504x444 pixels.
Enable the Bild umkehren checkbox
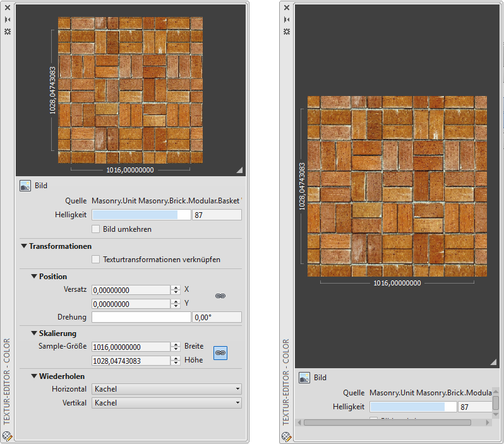click(x=96, y=229)
